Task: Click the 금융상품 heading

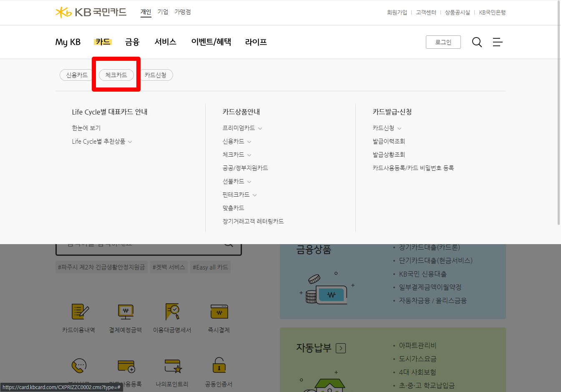Action: [x=314, y=250]
